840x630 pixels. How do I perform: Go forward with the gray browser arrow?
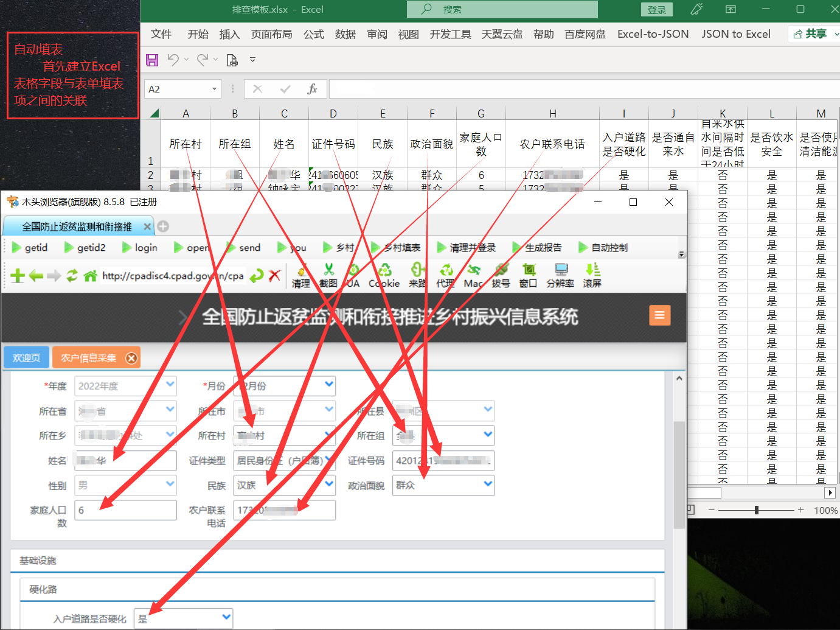(54, 276)
